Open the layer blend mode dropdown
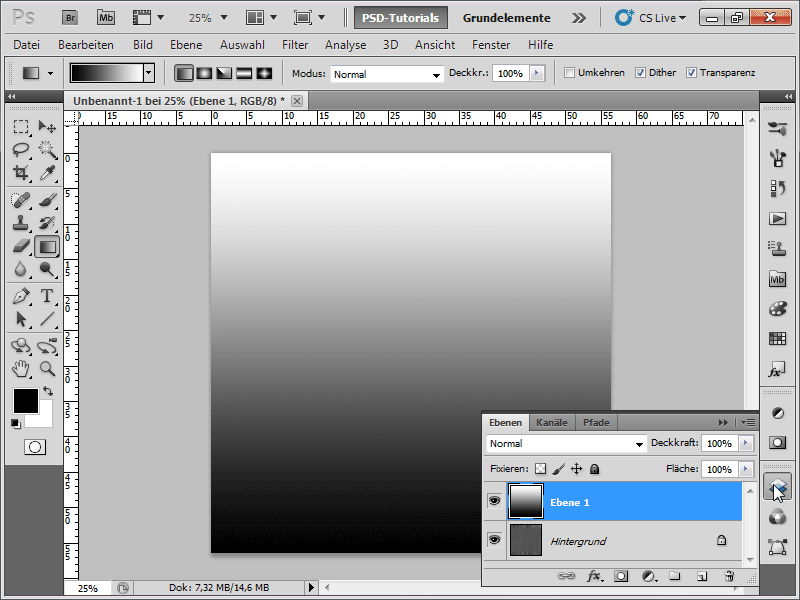 tap(566, 443)
